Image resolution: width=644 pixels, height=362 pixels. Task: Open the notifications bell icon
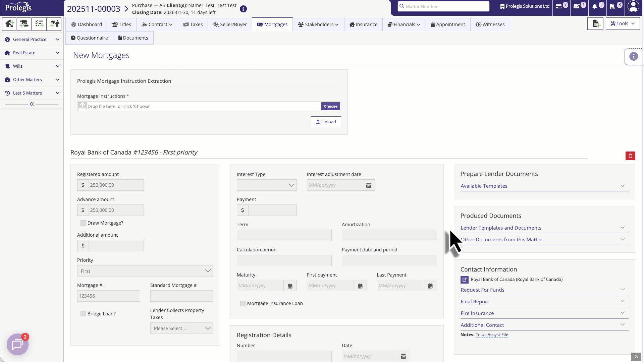[595, 6]
